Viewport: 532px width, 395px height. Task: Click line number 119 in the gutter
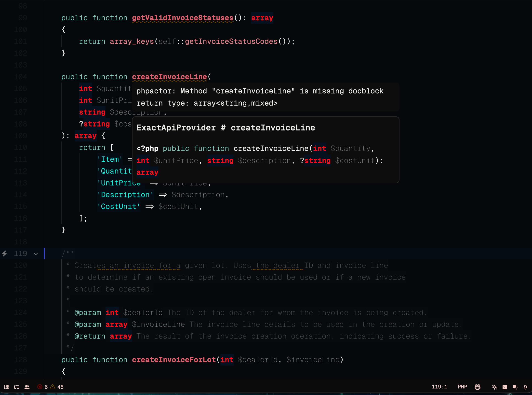pos(20,254)
